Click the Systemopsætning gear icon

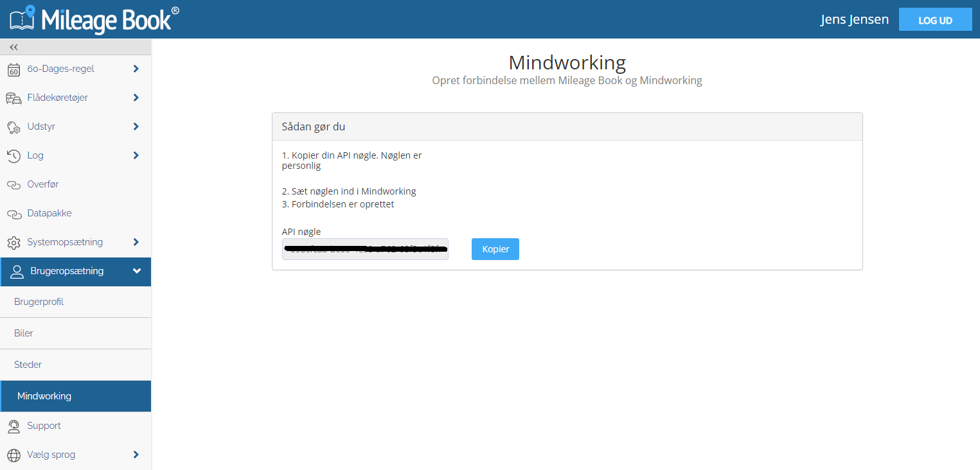tap(13, 242)
